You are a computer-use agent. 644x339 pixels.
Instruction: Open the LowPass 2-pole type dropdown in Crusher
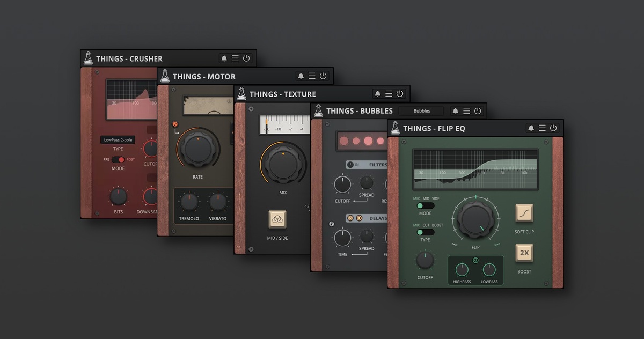point(118,140)
